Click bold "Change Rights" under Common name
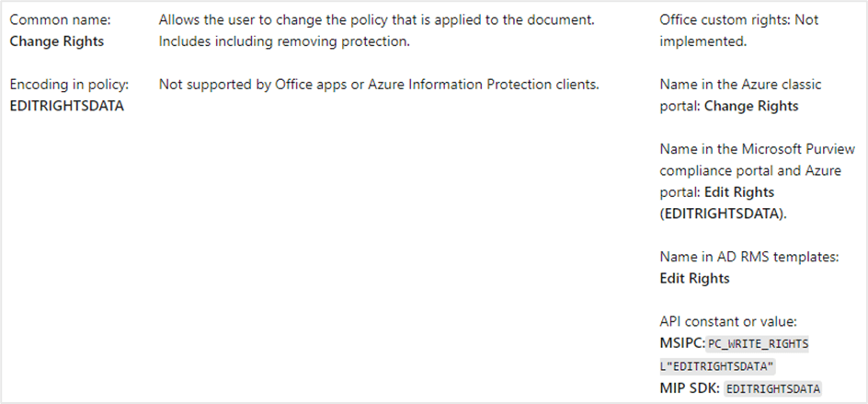 [x=57, y=41]
